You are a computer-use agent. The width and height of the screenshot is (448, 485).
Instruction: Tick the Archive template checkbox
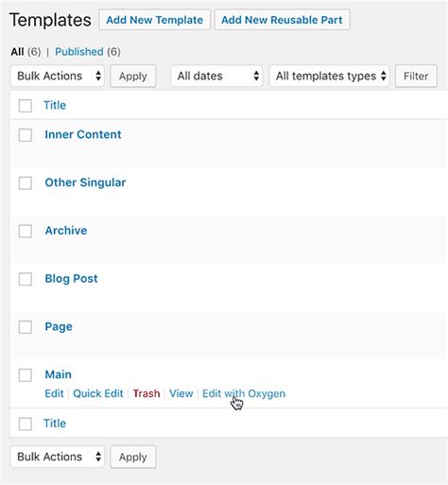click(26, 231)
